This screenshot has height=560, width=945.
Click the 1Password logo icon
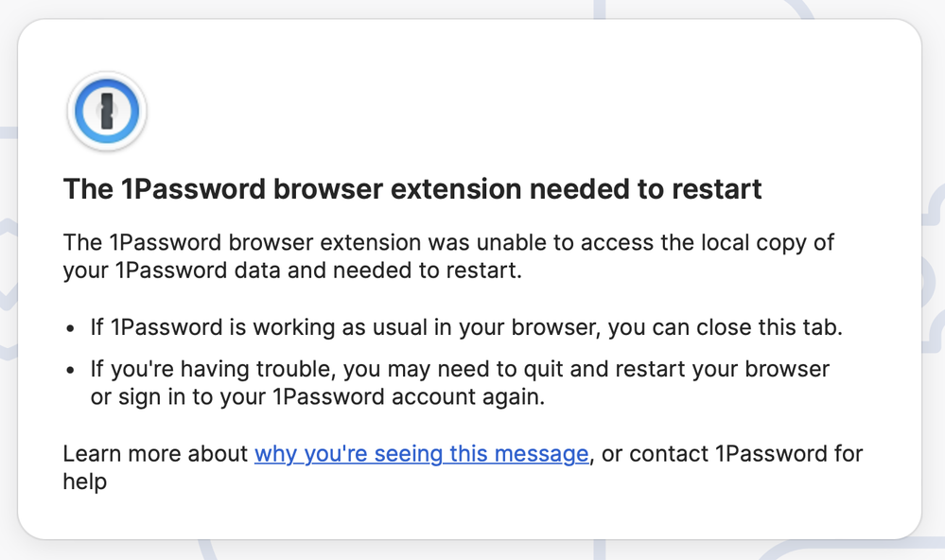[107, 111]
